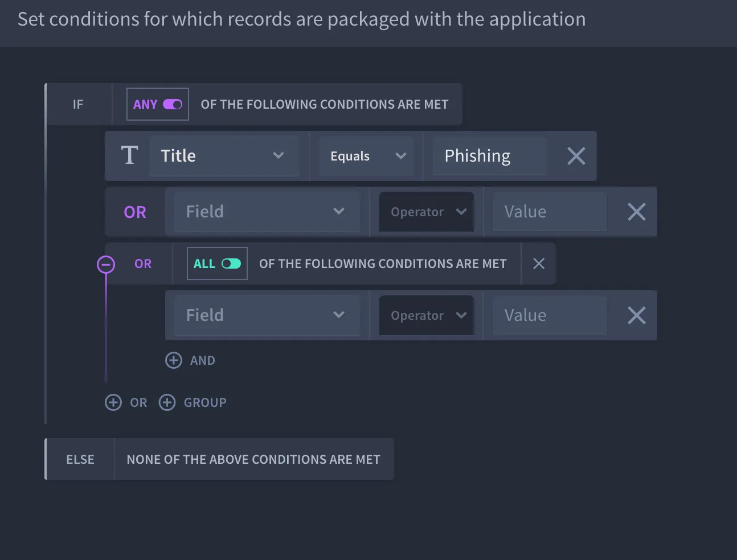
Task: Click the purple OR label before Field
Action: tap(135, 212)
